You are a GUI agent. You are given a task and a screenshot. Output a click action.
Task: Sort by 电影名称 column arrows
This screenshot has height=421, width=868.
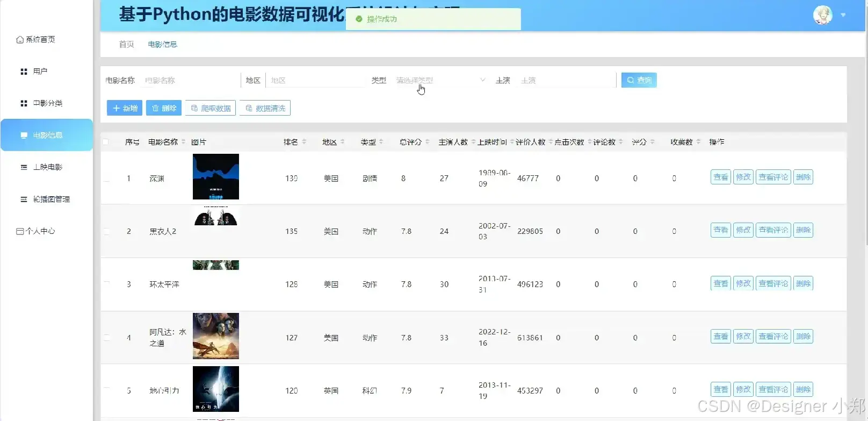[x=183, y=142]
